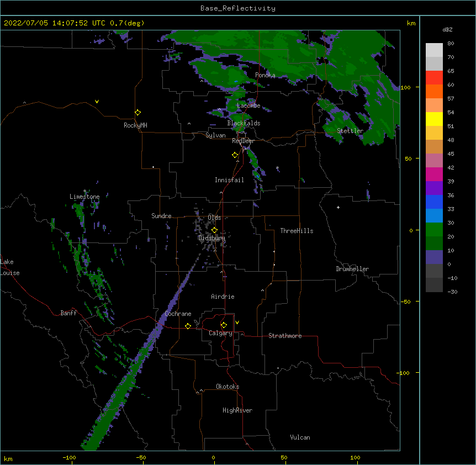Screen dimensions: 476x465
Task: Click the asterisk marker above Limestone label
Action: pyautogui.click(x=84, y=191)
